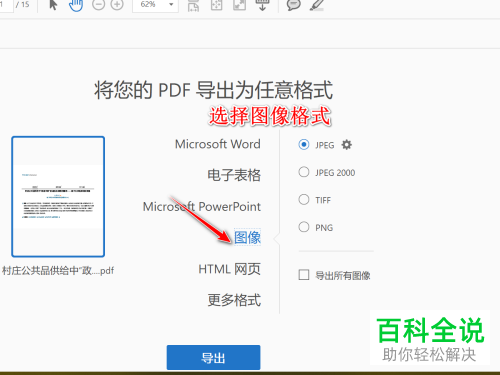This screenshot has width=500, height=375.
Task: Open the 62% zoom level dropdown
Action: pyautogui.click(x=155, y=5)
